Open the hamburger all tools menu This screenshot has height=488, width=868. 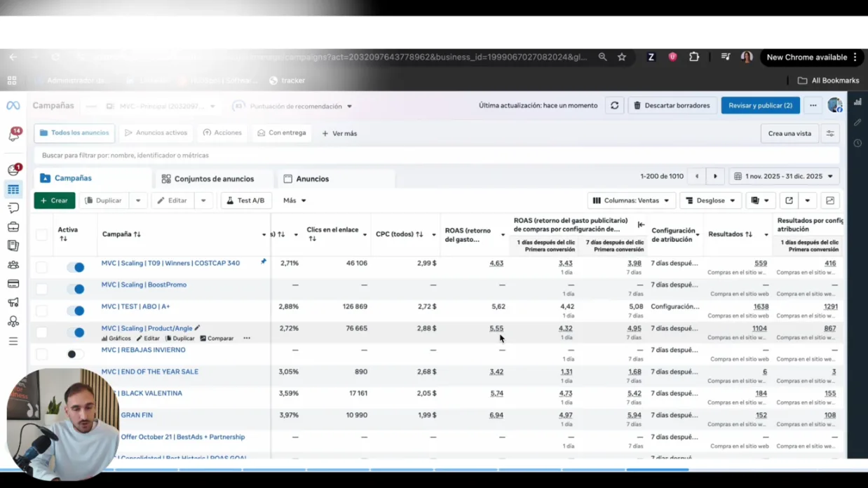point(13,341)
